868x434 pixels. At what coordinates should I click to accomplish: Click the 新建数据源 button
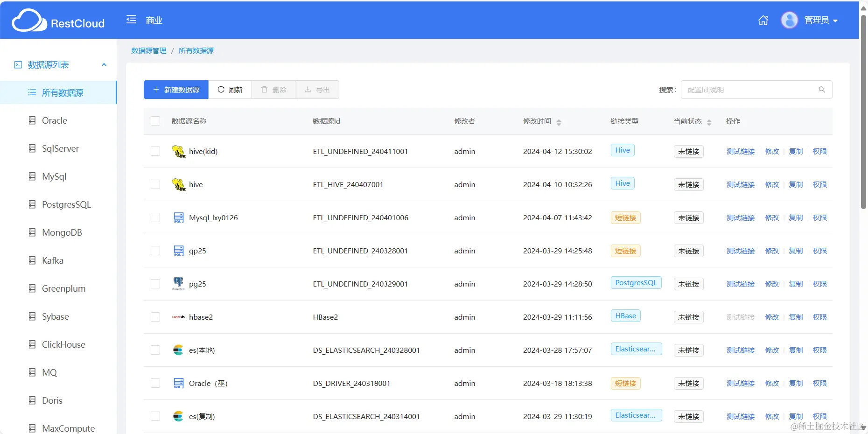[176, 90]
